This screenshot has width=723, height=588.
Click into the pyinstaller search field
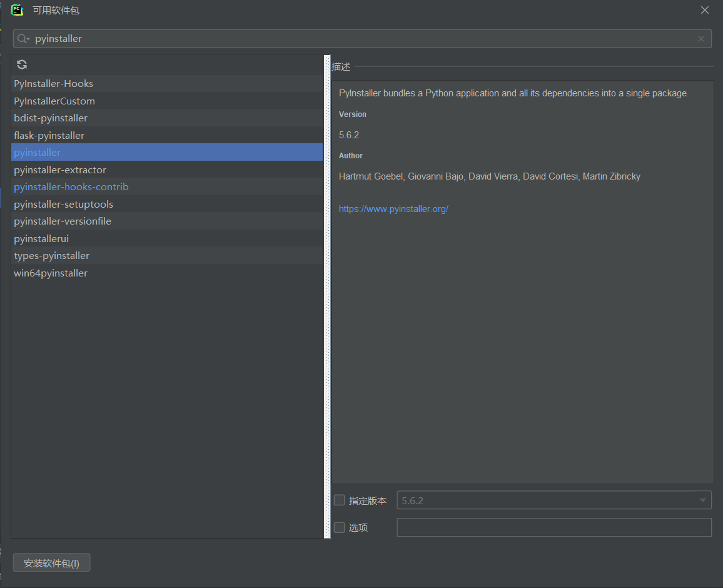coord(362,39)
